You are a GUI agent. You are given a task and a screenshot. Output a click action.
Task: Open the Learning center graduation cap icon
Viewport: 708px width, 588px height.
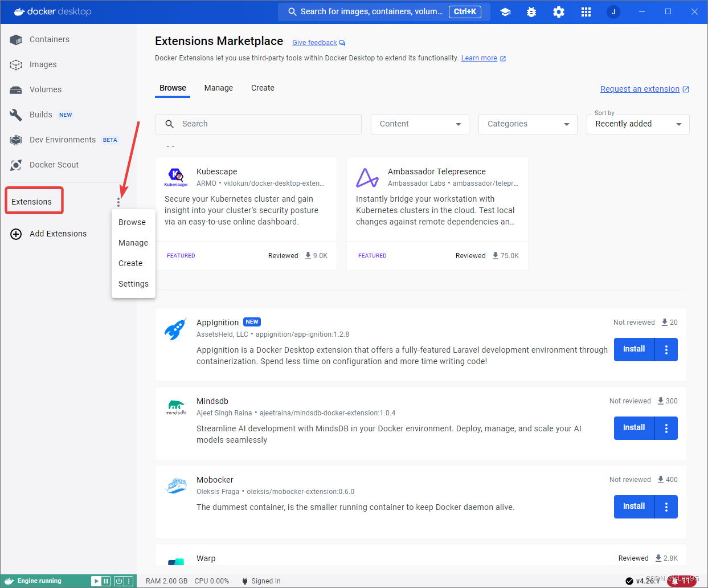(x=505, y=12)
